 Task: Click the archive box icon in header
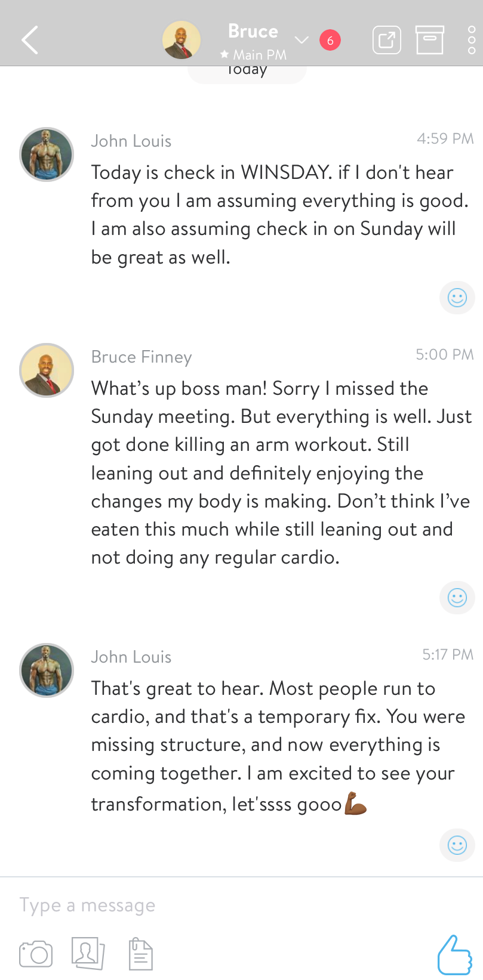[x=430, y=40]
